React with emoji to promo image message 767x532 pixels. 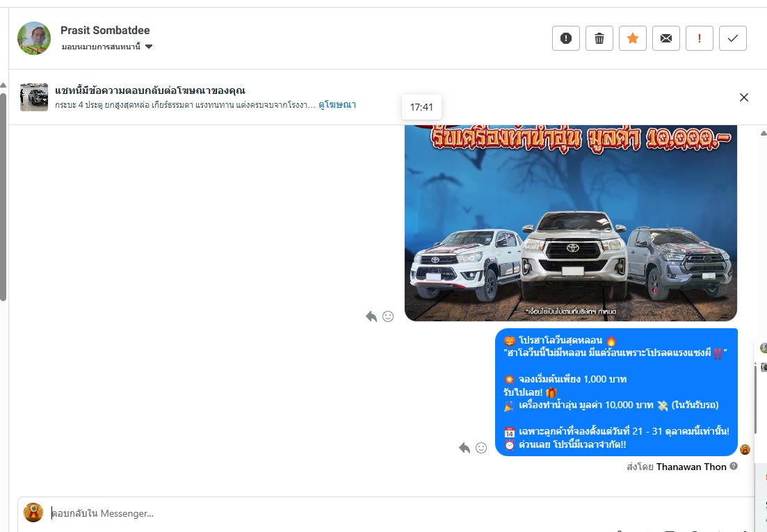click(388, 316)
